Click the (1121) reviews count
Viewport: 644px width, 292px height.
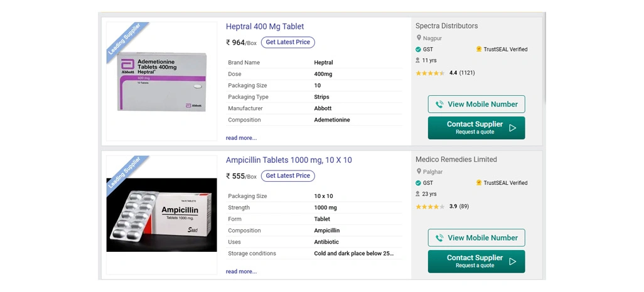[467, 73]
